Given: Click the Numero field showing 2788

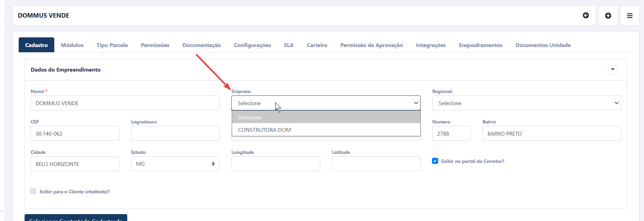Looking at the screenshot, I should coord(451,133).
